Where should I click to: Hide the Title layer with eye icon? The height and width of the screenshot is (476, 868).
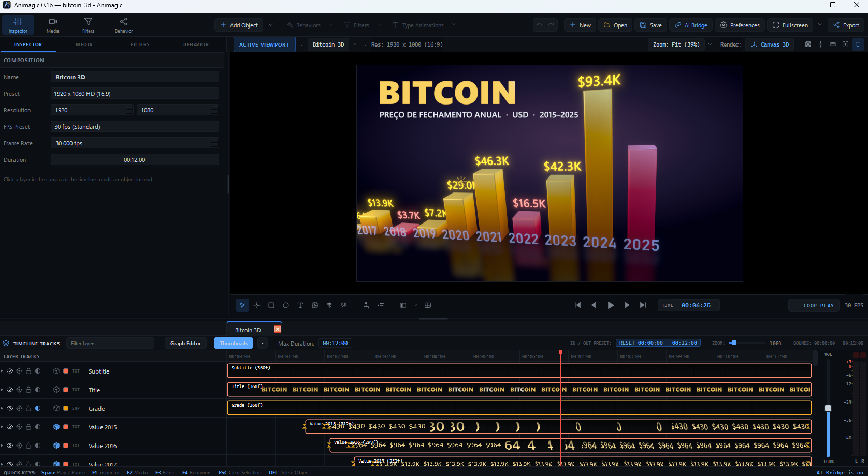tap(10, 390)
